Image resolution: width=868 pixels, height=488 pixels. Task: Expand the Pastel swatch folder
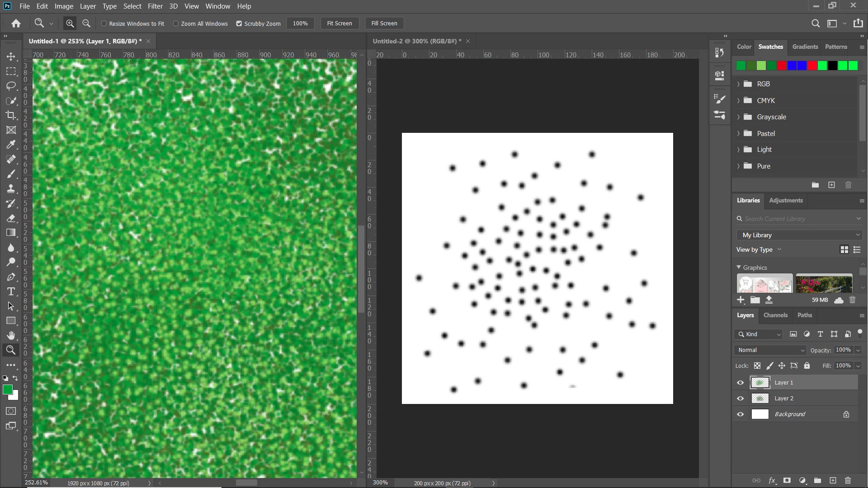click(738, 133)
